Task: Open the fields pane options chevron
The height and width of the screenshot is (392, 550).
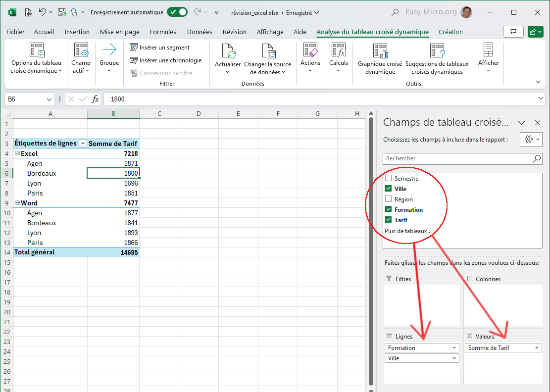Action: click(522, 123)
